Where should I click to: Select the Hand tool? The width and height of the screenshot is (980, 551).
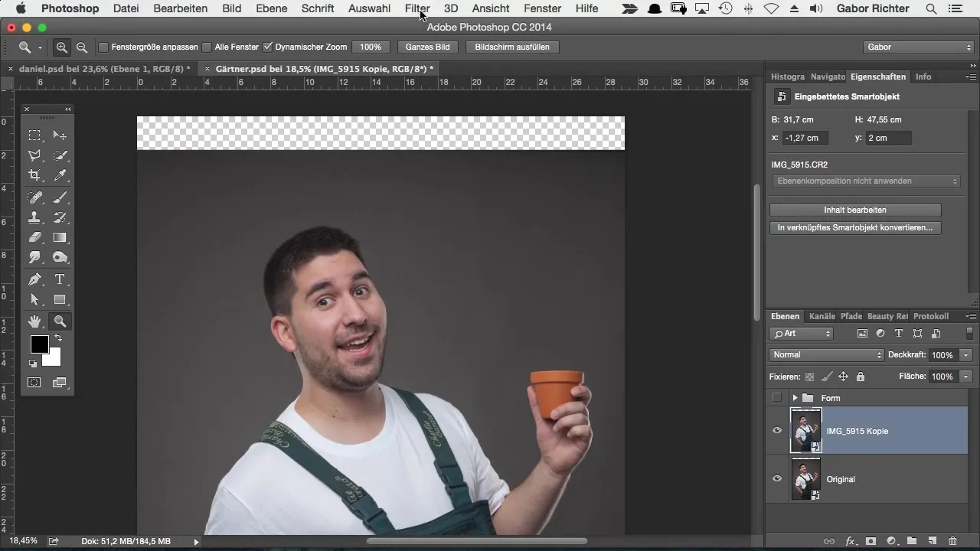click(x=34, y=321)
